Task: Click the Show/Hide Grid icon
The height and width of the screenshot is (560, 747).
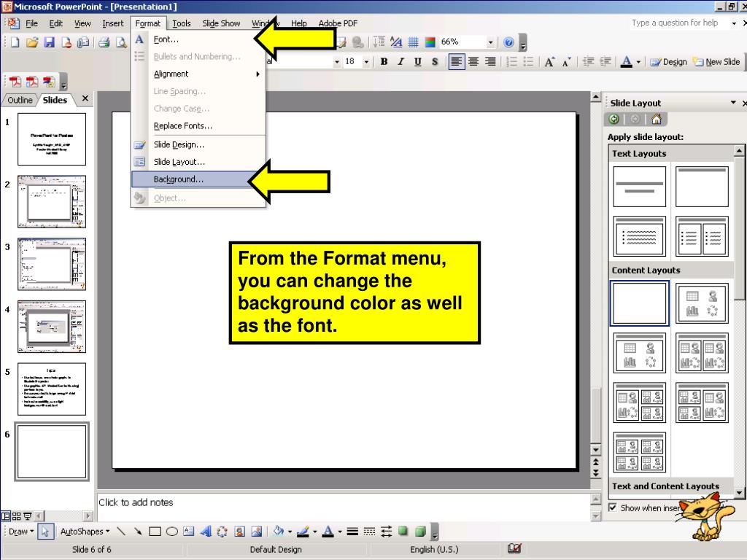Action: point(413,42)
